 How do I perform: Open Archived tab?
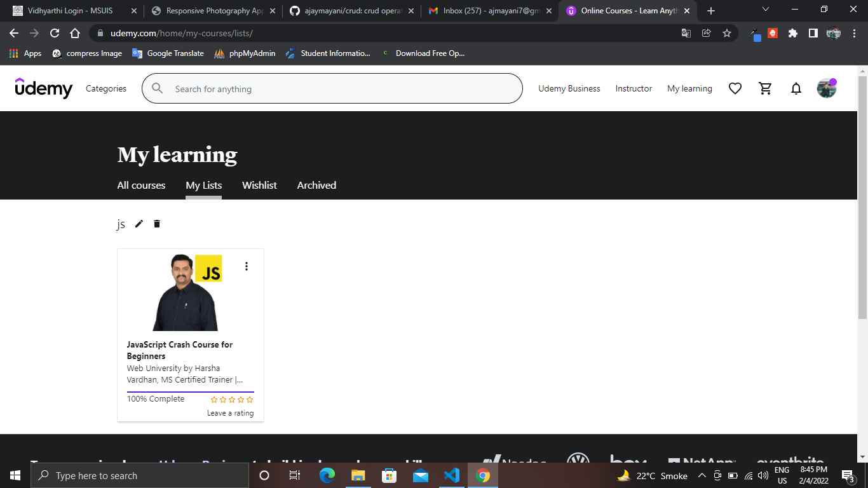(316, 186)
